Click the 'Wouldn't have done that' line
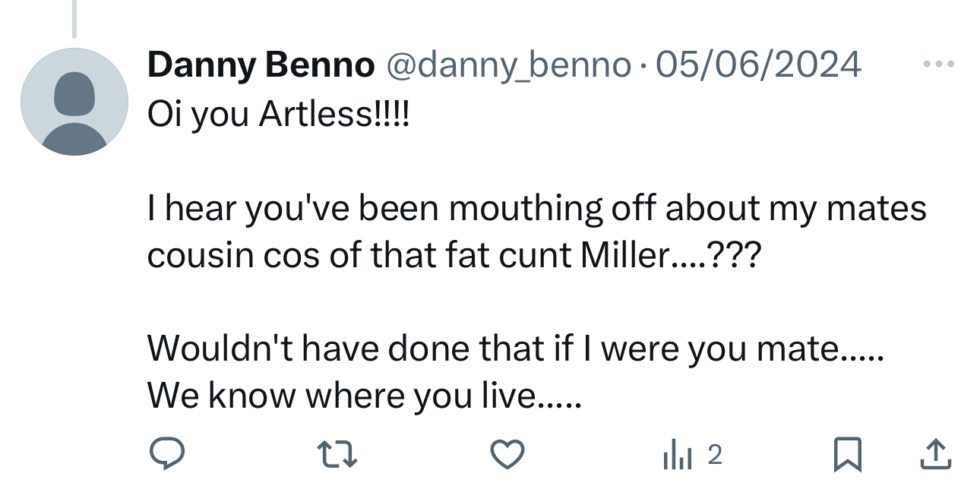Image resolution: width=980 pixels, height=492 pixels. [515, 348]
